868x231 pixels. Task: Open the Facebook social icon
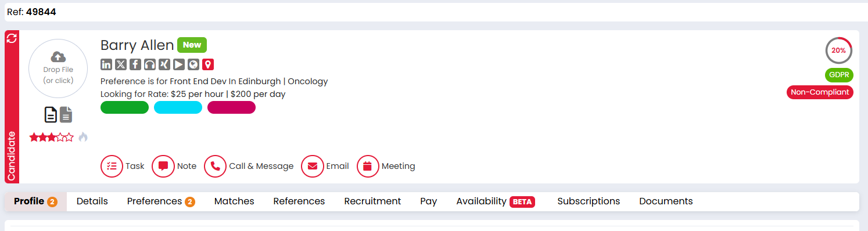pos(135,64)
